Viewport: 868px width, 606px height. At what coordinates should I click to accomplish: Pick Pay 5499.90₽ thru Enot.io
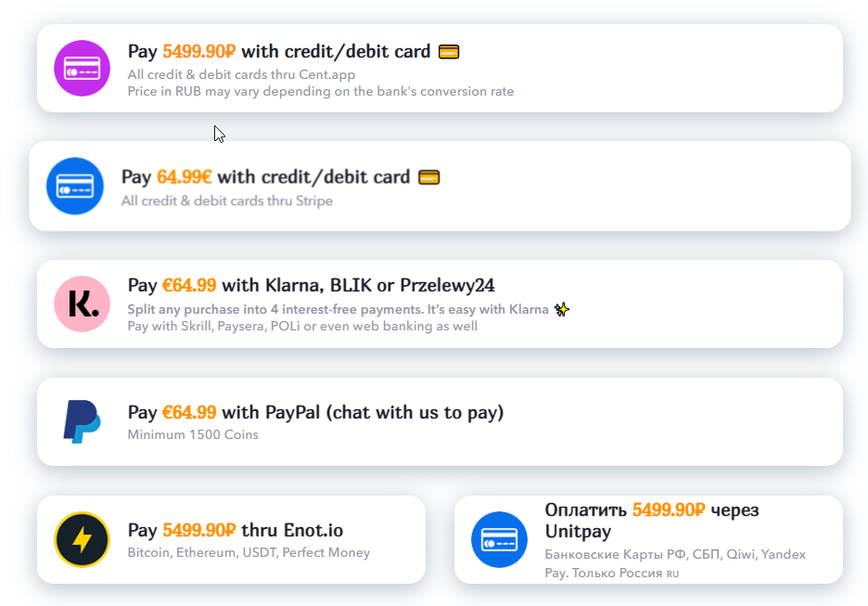[236, 530]
